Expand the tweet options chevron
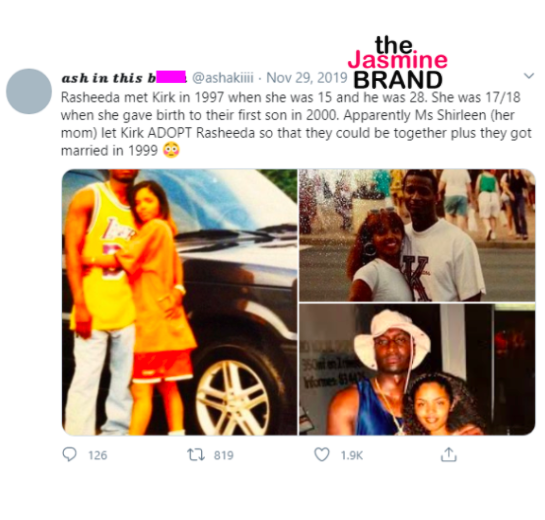The image size is (545, 520). tap(529, 75)
